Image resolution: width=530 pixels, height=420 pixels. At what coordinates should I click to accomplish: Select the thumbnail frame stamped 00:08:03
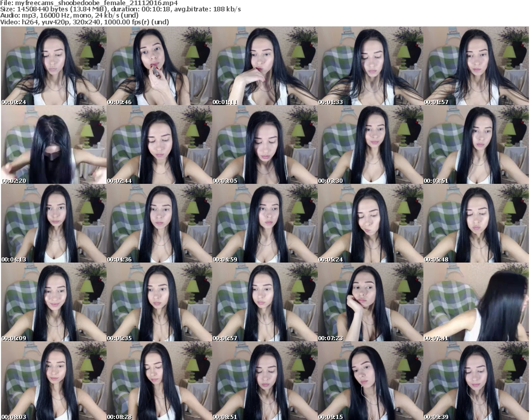[x=54, y=381]
